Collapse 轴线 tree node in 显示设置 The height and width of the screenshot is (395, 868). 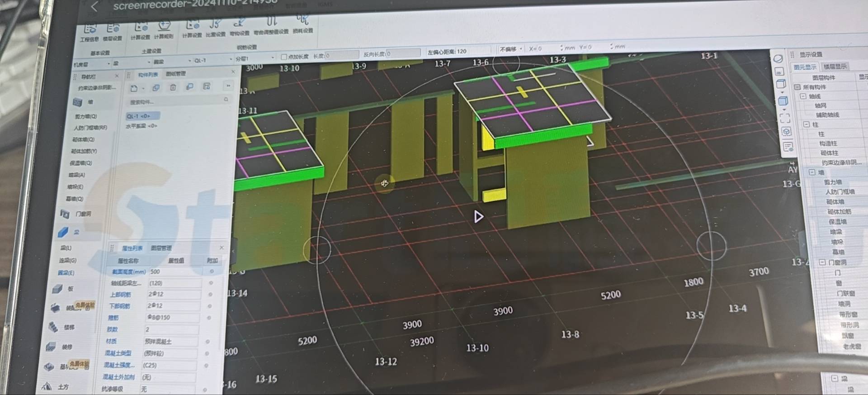tap(803, 96)
